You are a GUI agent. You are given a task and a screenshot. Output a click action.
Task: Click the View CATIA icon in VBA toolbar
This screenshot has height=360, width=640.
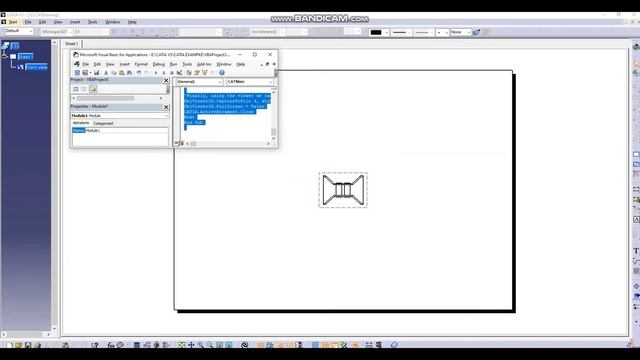tap(77, 73)
